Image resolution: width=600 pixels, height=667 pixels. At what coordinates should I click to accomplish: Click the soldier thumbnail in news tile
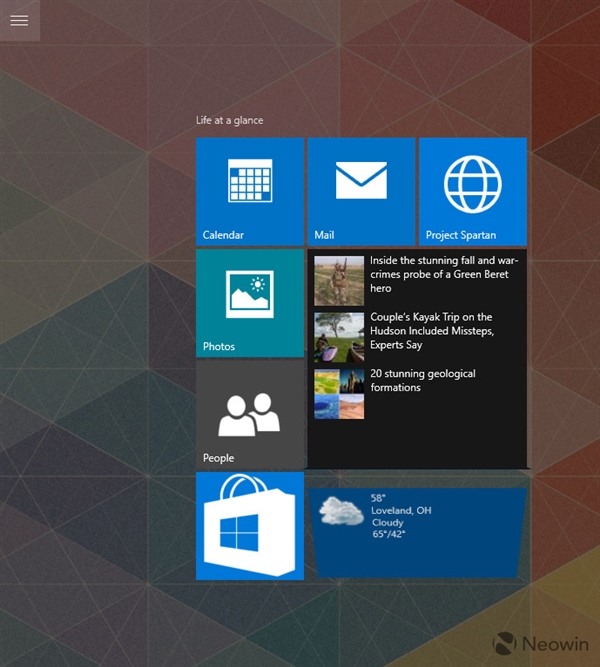[x=339, y=281]
